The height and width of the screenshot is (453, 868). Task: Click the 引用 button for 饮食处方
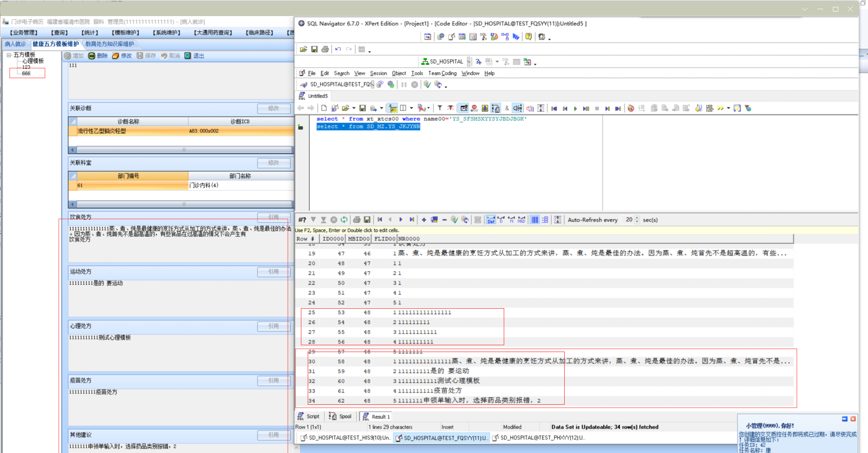[274, 217]
